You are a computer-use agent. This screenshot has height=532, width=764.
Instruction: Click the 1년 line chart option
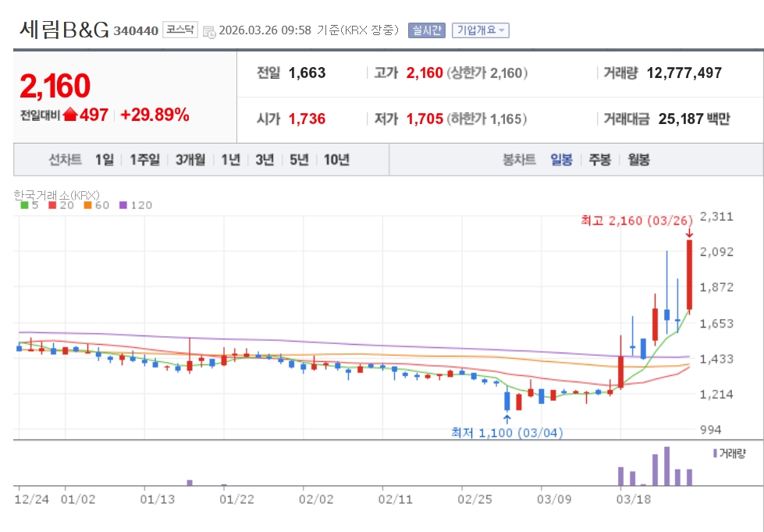coord(231,160)
